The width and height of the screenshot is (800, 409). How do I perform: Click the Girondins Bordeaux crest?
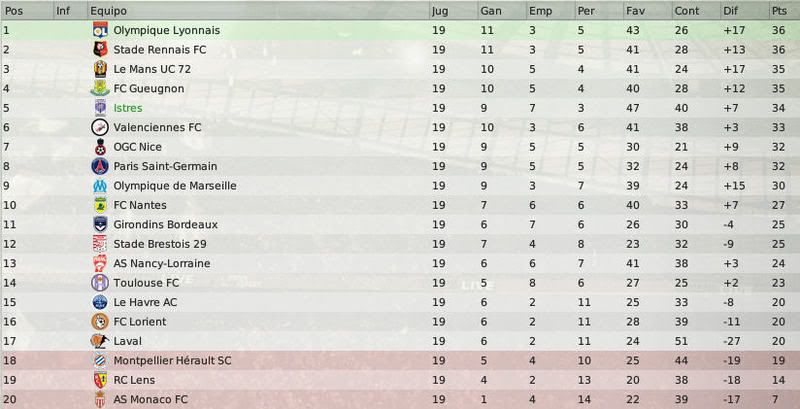point(100,224)
